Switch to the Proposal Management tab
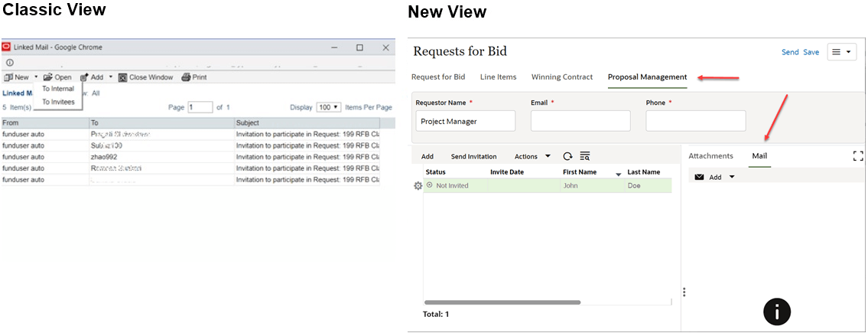Viewport: 868px width, 333px height. click(647, 77)
